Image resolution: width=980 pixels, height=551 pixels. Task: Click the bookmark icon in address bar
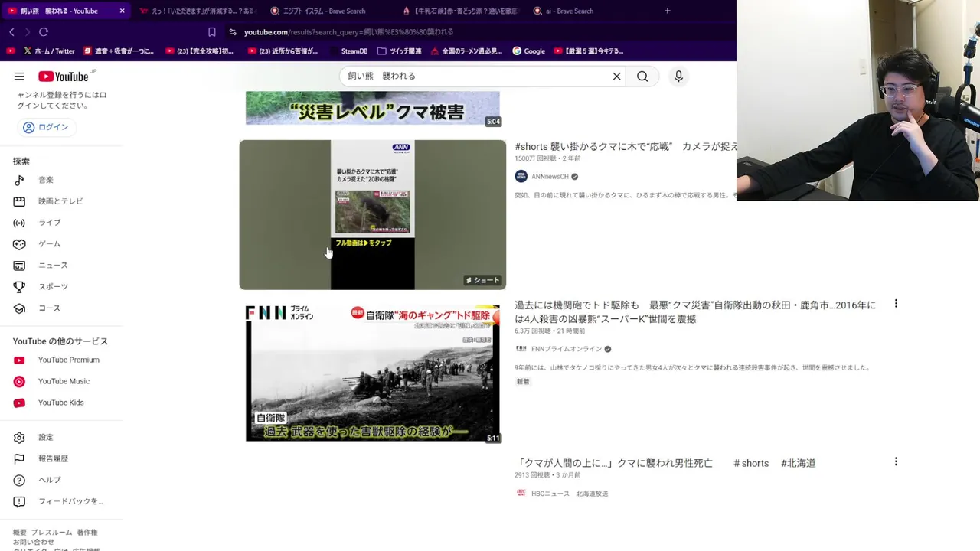tap(212, 32)
